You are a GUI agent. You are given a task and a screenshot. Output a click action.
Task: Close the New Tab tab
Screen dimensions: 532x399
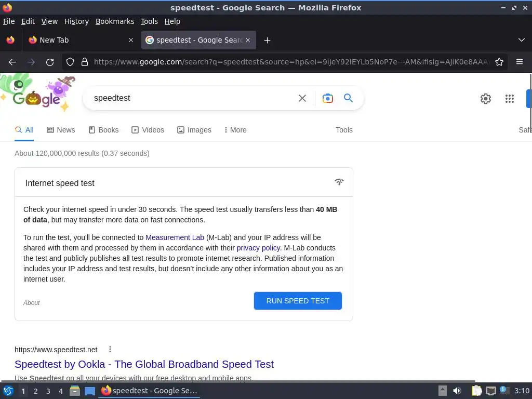click(x=131, y=40)
